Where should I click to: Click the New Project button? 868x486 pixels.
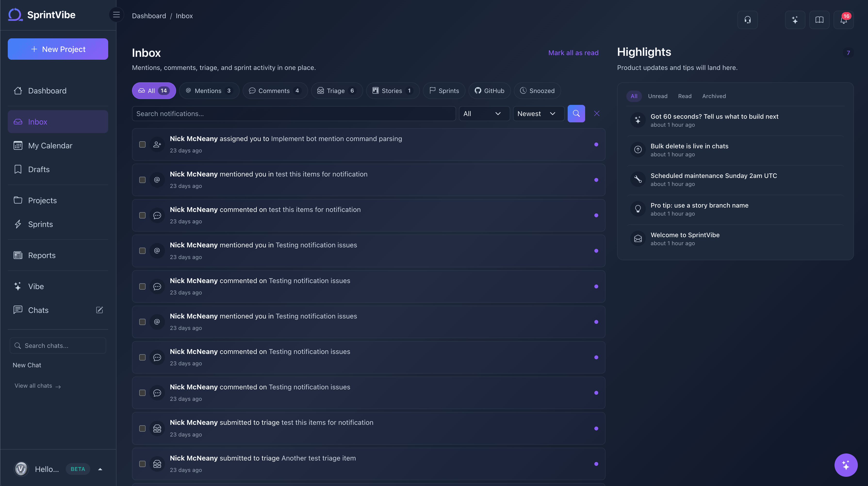[x=58, y=49]
